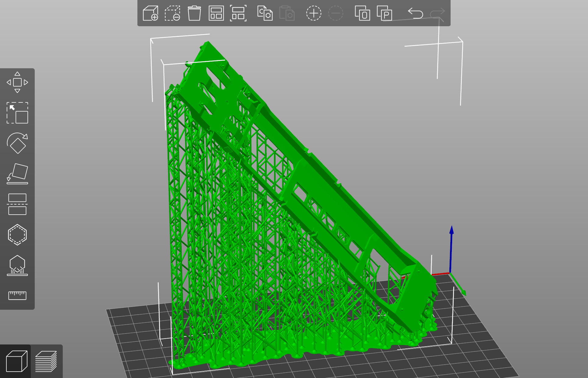This screenshot has width=588, height=378.
Task: Copy the selection to clipboard
Action: [265, 13]
